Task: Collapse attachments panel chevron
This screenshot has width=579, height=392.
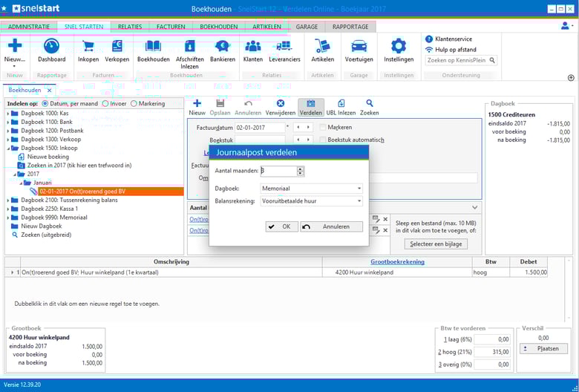Action: tap(475, 208)
